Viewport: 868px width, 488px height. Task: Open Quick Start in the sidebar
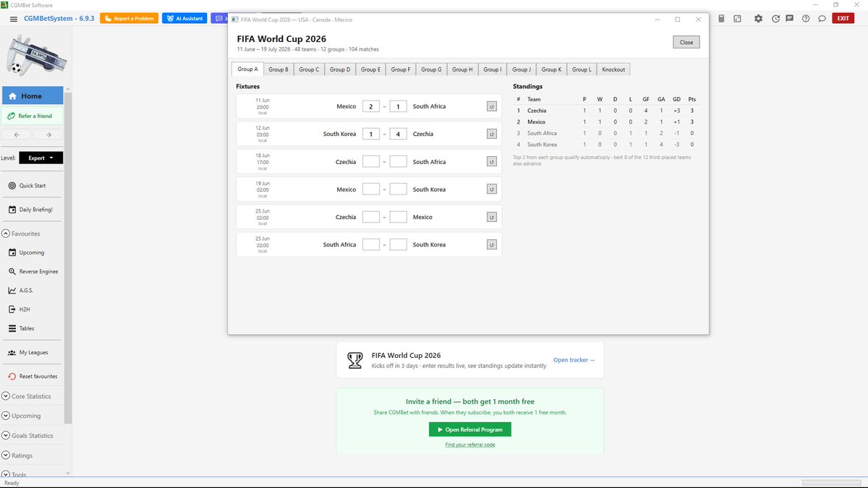click(32, 186)
